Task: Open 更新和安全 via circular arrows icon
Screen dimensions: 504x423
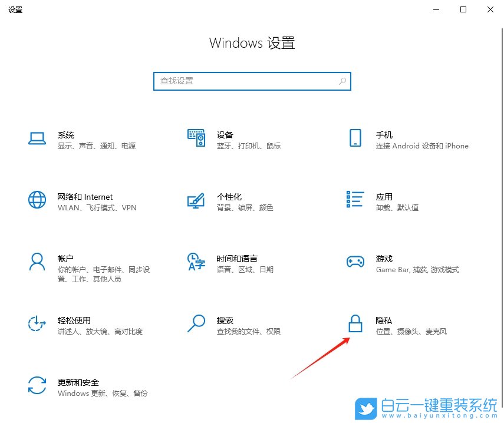Action: coord(37,386)
